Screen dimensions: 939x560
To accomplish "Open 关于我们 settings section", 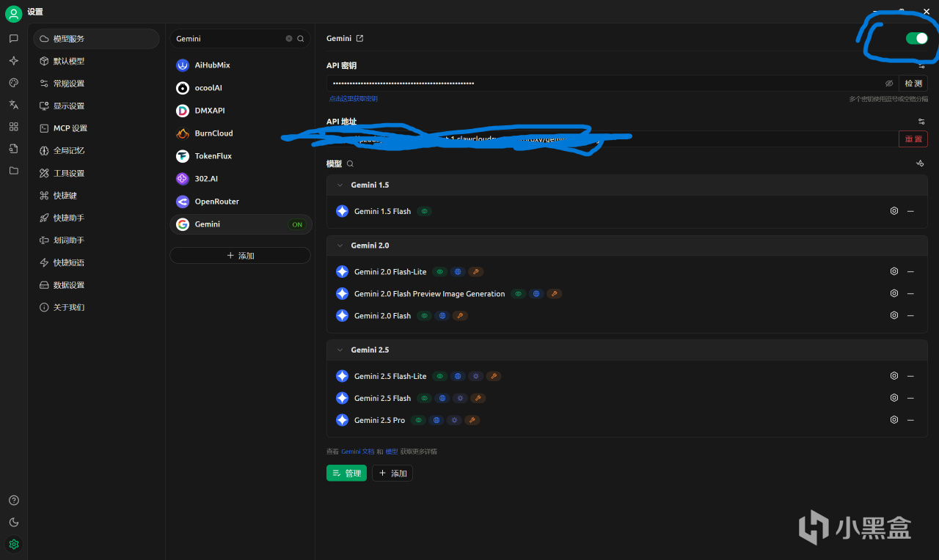I will pos(96,307).
